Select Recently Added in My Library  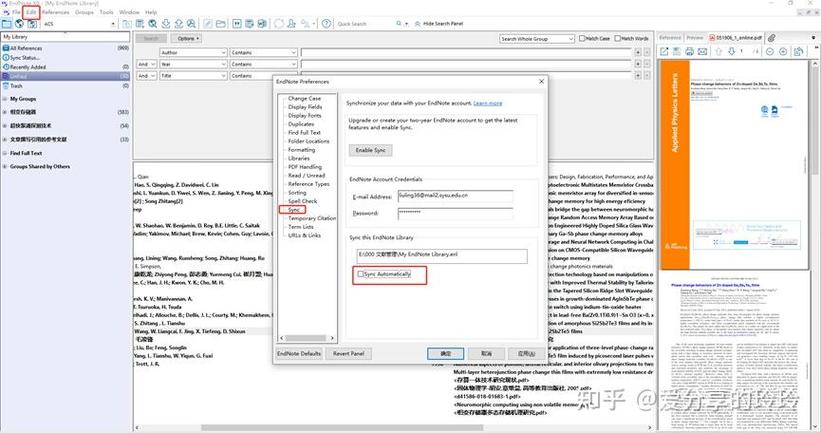(65, 67)
